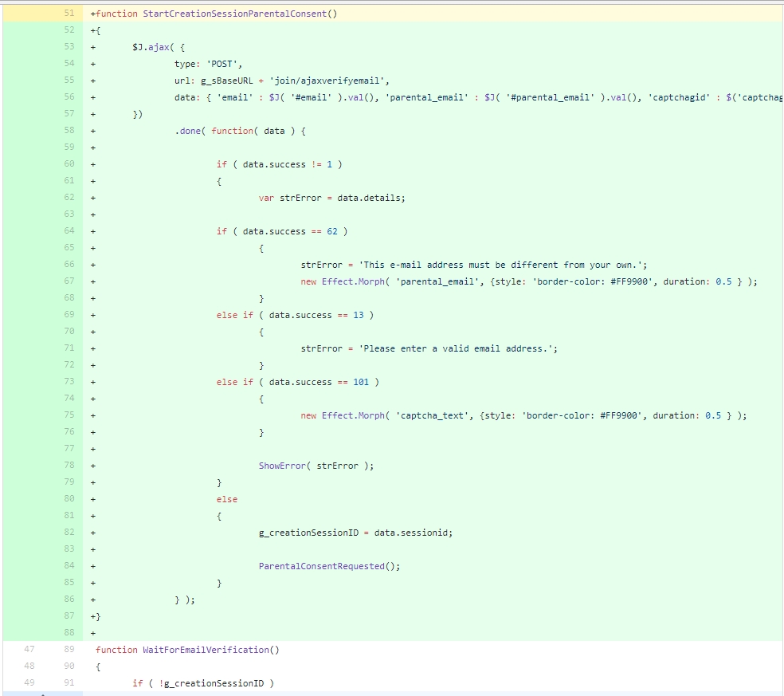This screenshot has width=784, height=696.
Task: Click the data.details expression
Action: (x=369, y=199)
